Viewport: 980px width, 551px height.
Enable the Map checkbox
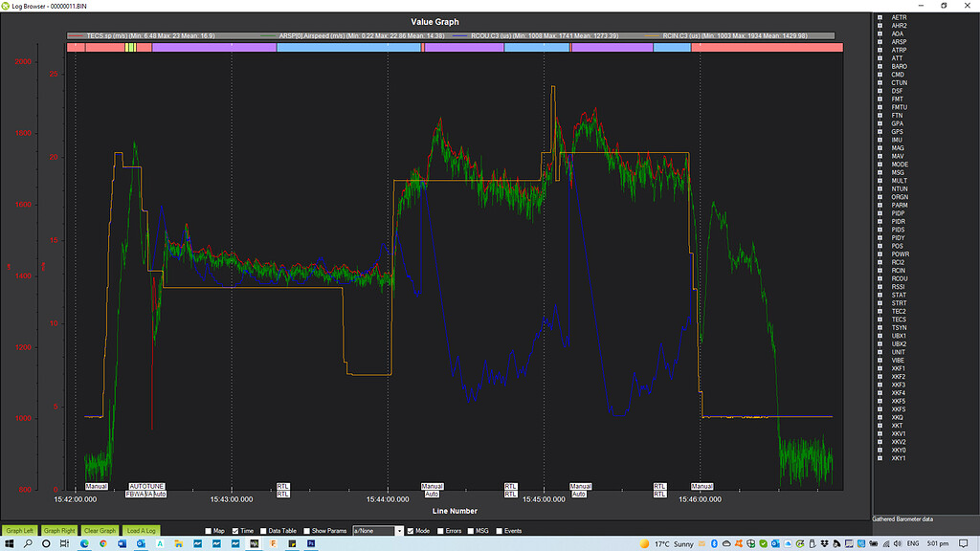(x=208, y=530)
